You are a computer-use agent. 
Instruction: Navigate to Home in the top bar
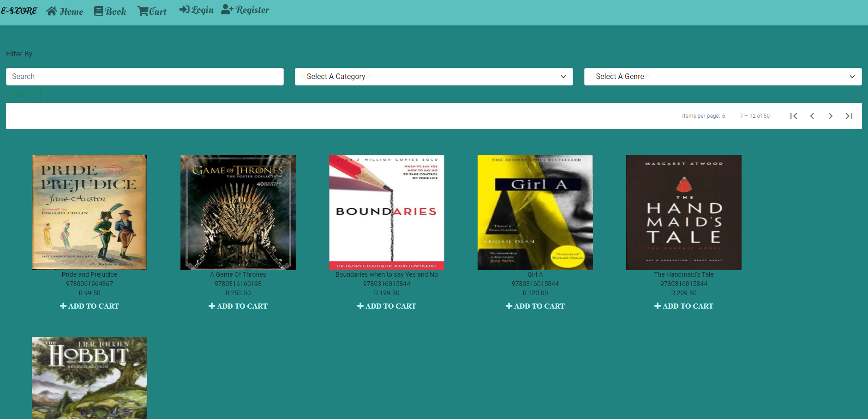coord(65,11)
